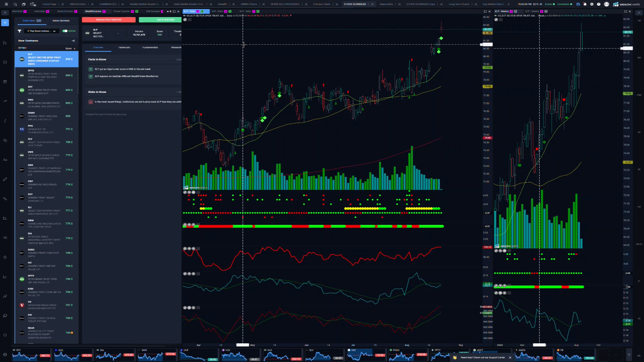644x362 pixels.
Task: Switch to the Seasonality workspace tab
Action: tap(386, 4)
